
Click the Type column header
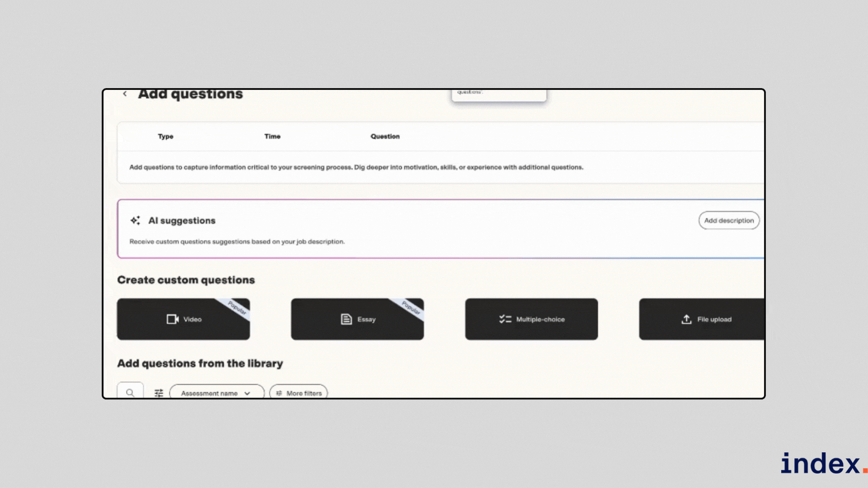tap(165, 136)
